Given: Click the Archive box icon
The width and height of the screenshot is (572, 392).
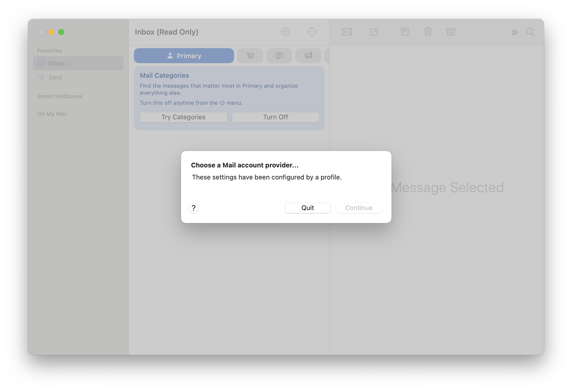Looking at the screenshot, I should (x=405, y=32).
